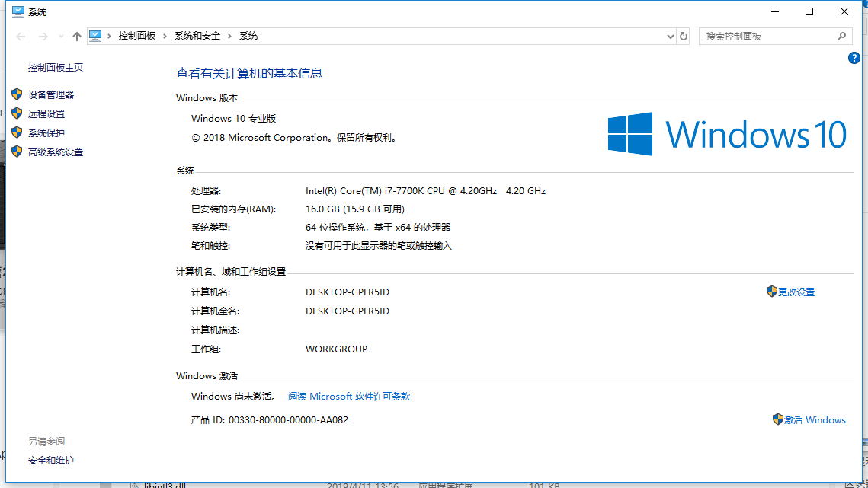Screen dimensions: 868x488
Task: Open Advanced system settings (高级系统设置)
Action: 56,152
